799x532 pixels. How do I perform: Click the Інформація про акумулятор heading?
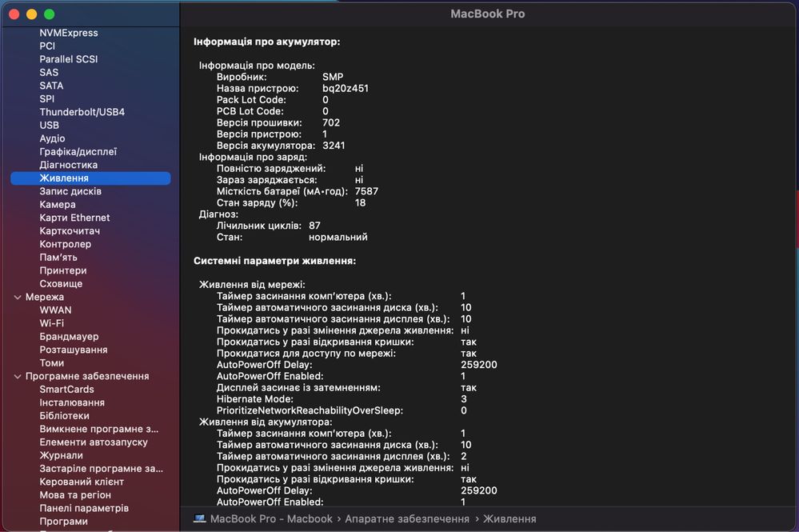[x=266, y=42]
